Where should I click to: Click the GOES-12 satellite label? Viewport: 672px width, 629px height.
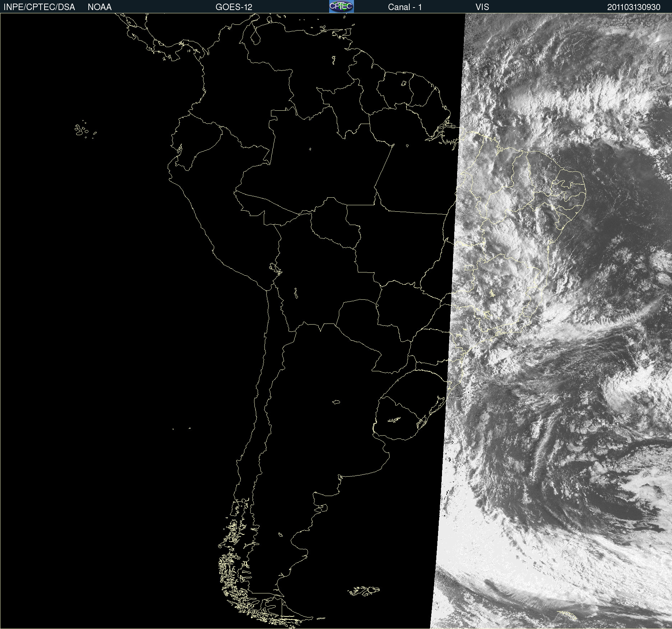click(234, 7)
